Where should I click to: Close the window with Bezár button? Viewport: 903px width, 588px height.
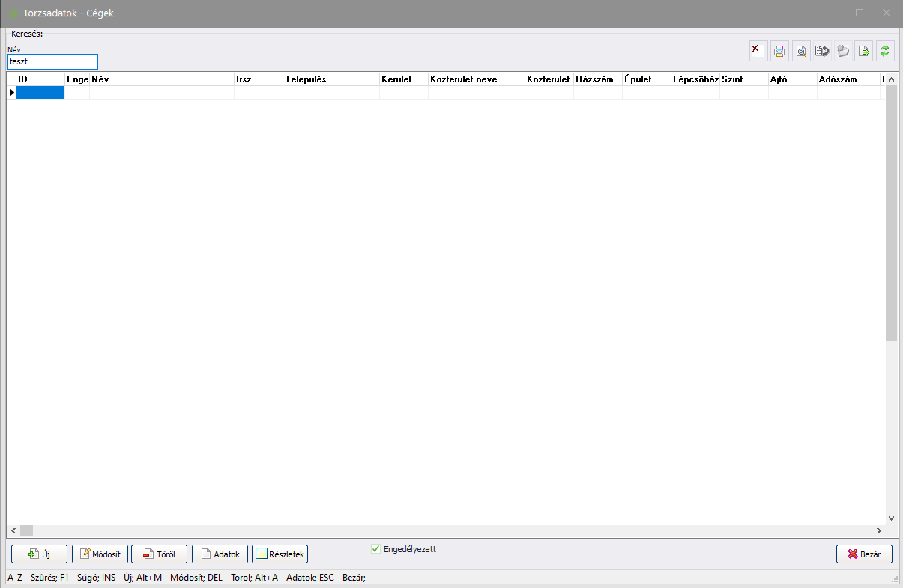click(864, 554)
